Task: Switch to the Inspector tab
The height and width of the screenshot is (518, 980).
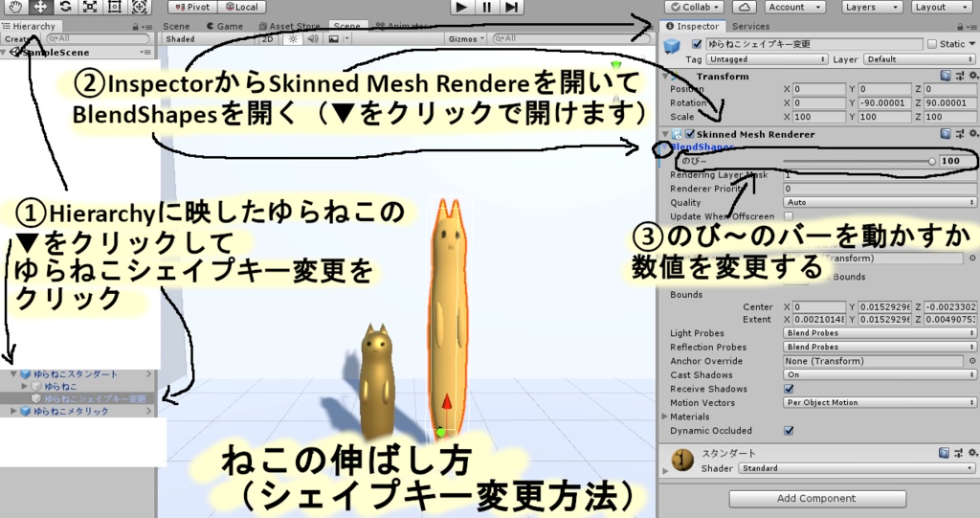Action: (x=693, y=26)
